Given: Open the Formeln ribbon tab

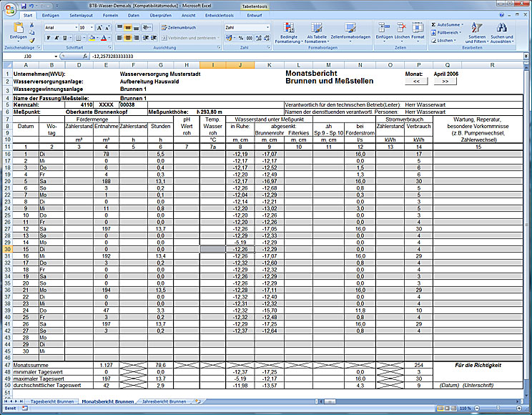Looking at the screenshot, I should 110,15.
